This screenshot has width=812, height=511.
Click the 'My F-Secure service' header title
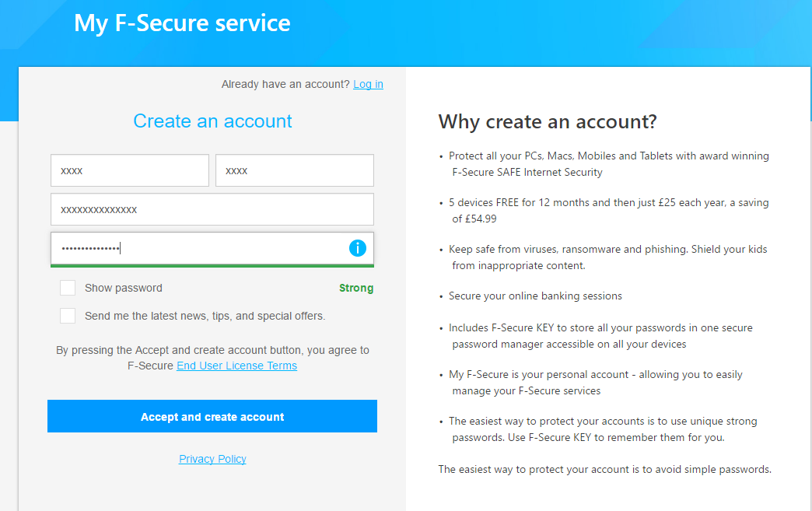click(182, 23)
